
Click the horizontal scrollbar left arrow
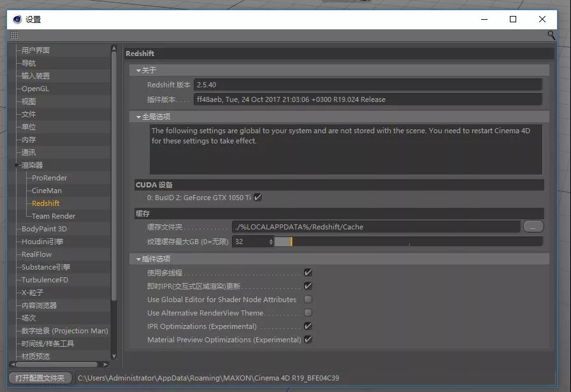point(13,365)
